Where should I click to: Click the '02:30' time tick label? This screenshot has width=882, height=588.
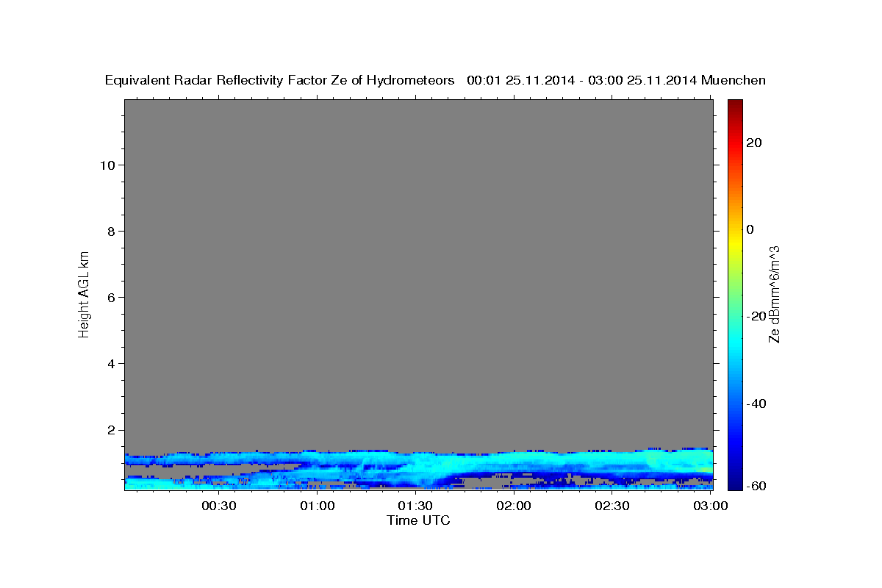612,506
